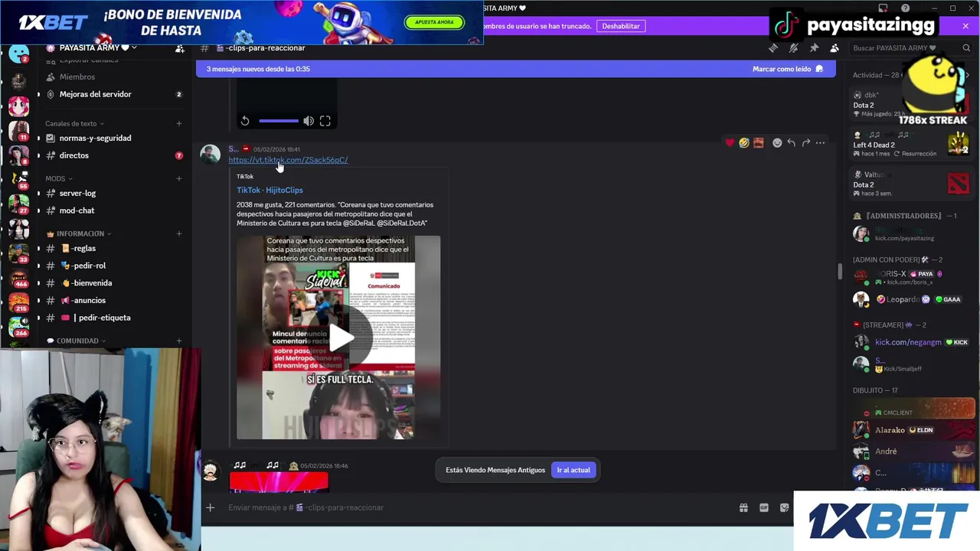Click the chat scrollbar thumb
Viewport: 980px width, 551px height.
tap(840, 272)
